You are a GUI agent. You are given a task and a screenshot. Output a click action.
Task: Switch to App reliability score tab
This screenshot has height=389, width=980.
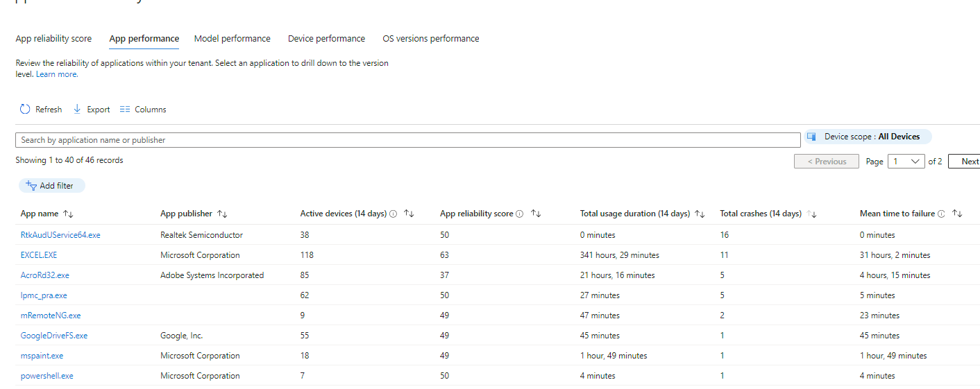tap(53, 38)
